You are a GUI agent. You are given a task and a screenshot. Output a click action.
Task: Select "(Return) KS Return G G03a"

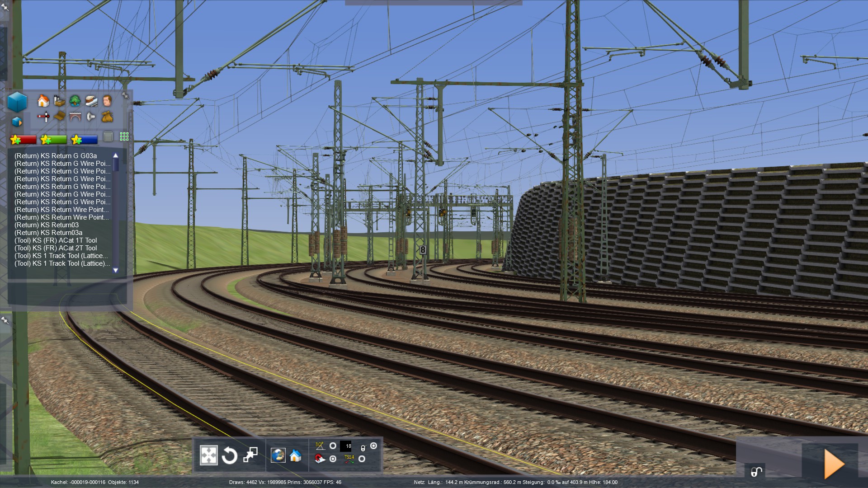(x=56, y=156)
